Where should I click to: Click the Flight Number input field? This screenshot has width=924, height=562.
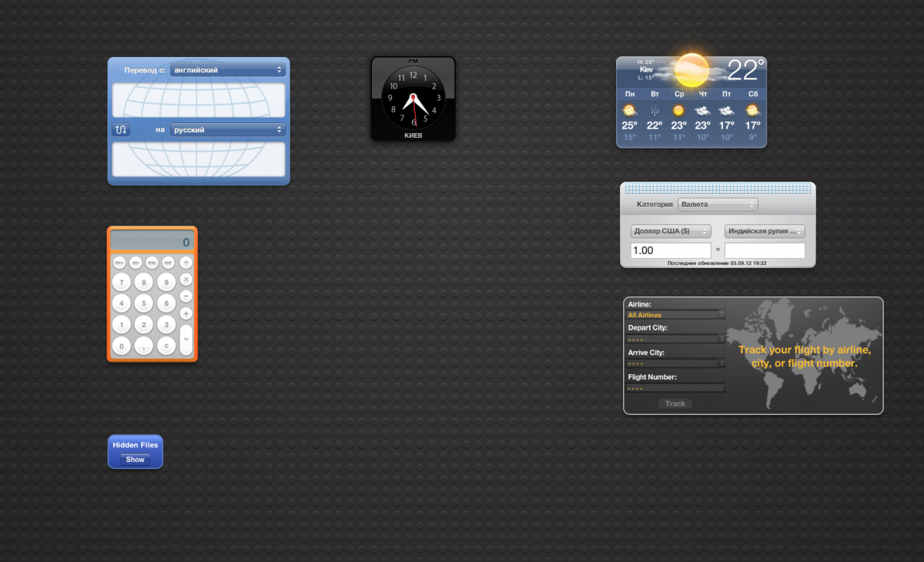pyautogui.click(x=675, y=388)
